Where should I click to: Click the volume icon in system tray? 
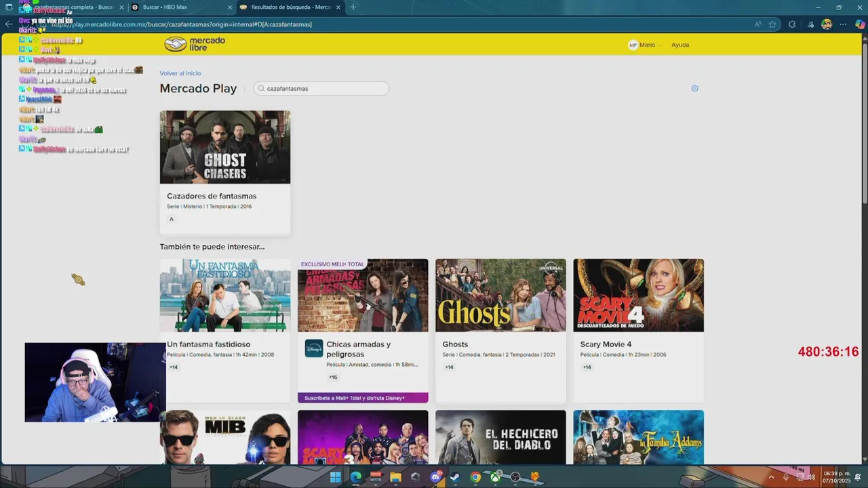tap(811, 477)
